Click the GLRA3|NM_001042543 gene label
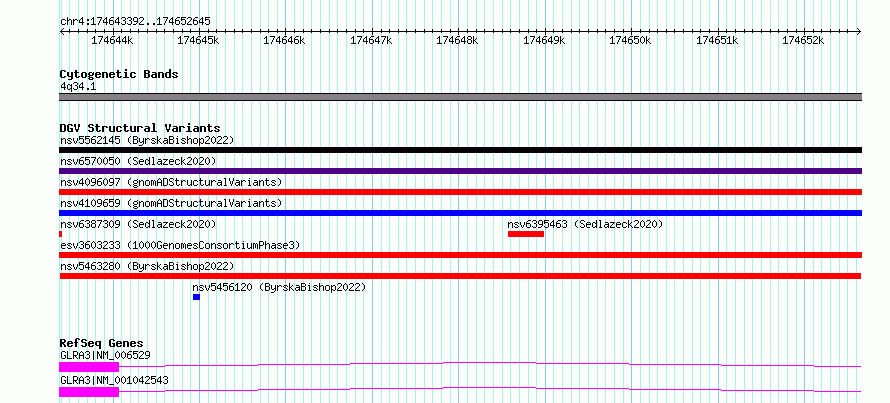 114,380
